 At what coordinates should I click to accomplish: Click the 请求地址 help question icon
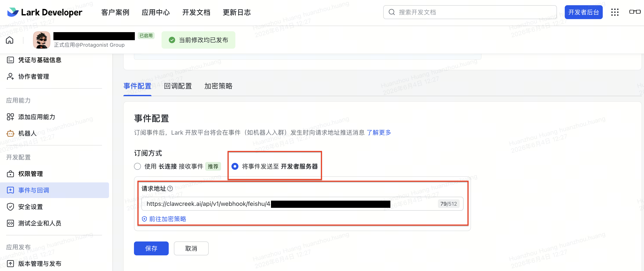[x=170, y=188]
